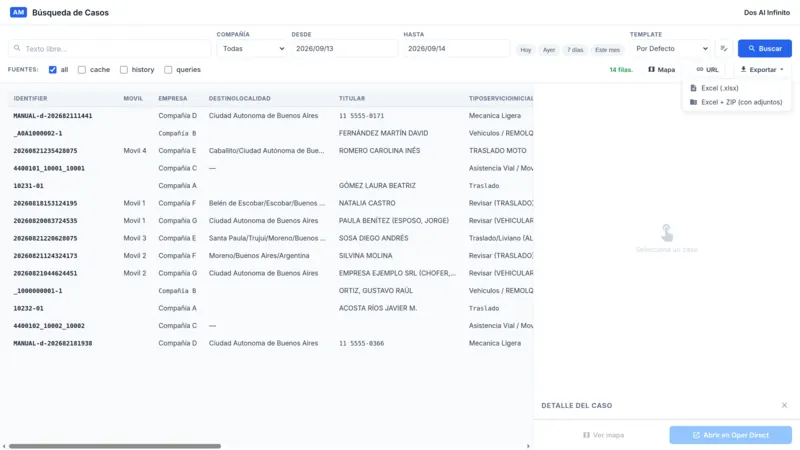Open the Template dropdown Por Defecto
This screenshot has height=450, width=800.
click(671, 48)
